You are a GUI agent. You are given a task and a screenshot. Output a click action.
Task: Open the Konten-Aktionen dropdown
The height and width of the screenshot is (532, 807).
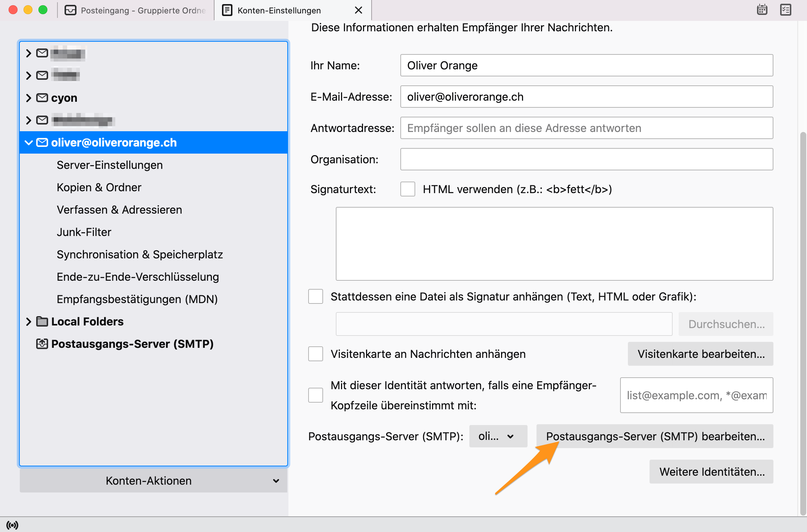click(x=153, y=481)
